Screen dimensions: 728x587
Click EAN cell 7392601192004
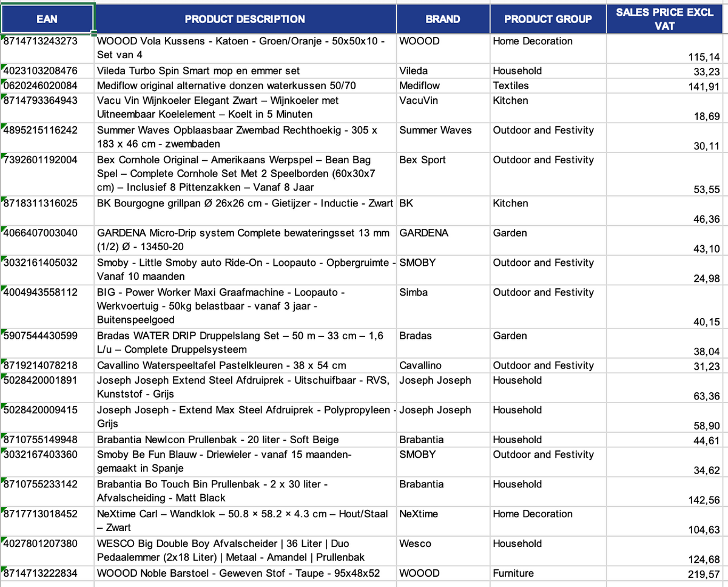coord(47,174)
